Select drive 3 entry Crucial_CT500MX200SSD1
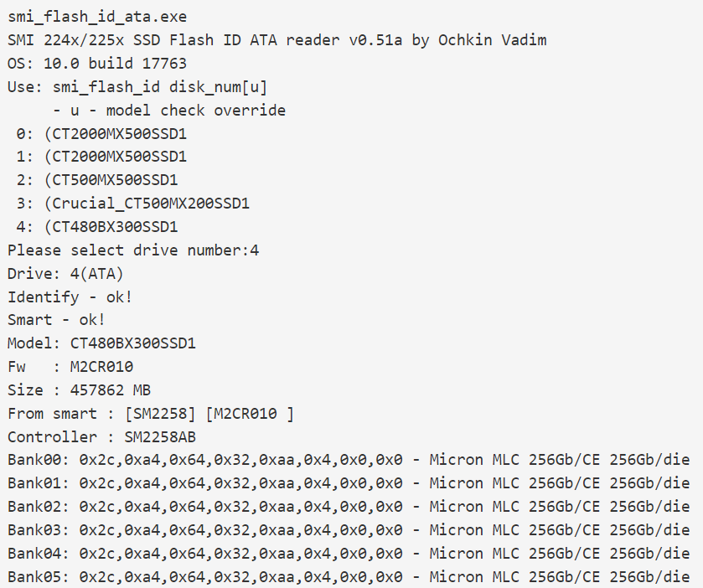 147,204
